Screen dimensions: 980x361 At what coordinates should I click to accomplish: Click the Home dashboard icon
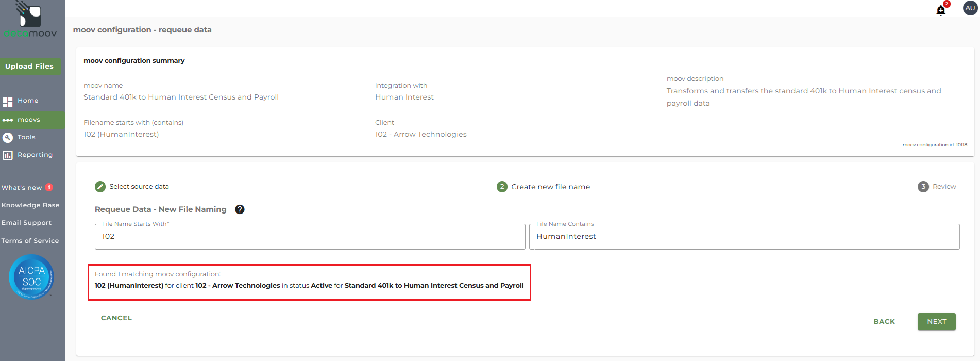(x=8, y=101)
